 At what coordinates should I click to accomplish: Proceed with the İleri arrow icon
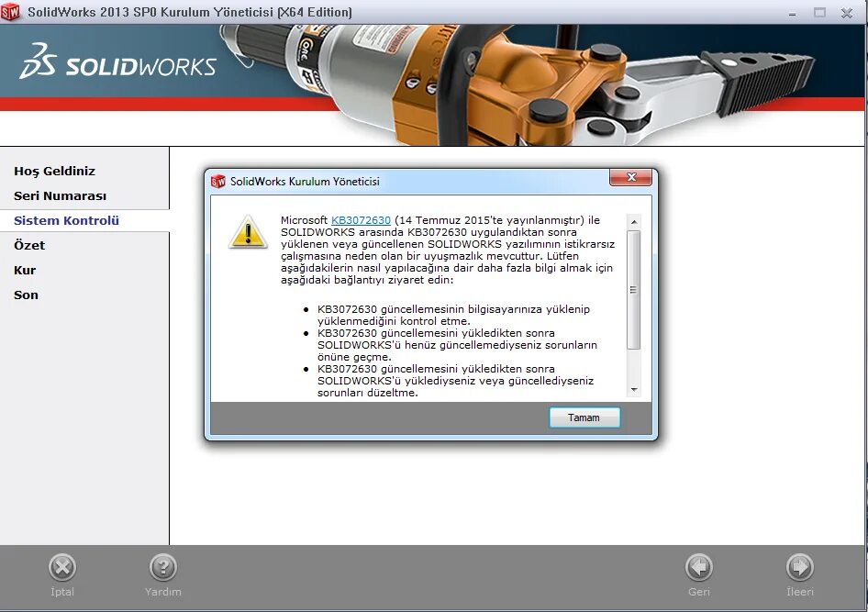[x=800, y=567]
